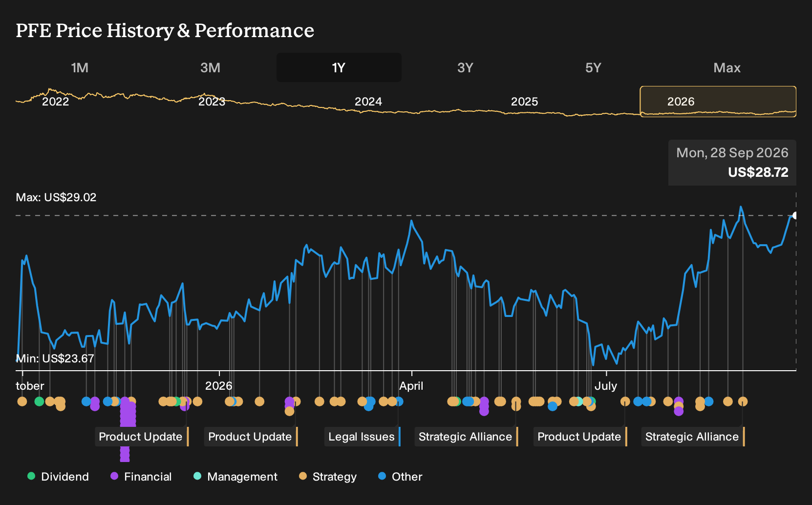The width and height of the screenshot is (812, 505).
Task: Open the Legal Issues event label
Action: click(363, 437)
